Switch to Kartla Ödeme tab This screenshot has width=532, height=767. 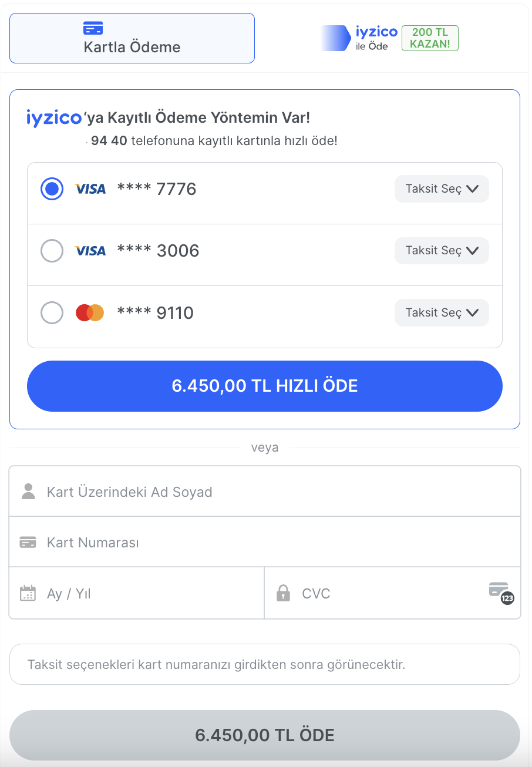pyautogui.click(x=132, y=38)
